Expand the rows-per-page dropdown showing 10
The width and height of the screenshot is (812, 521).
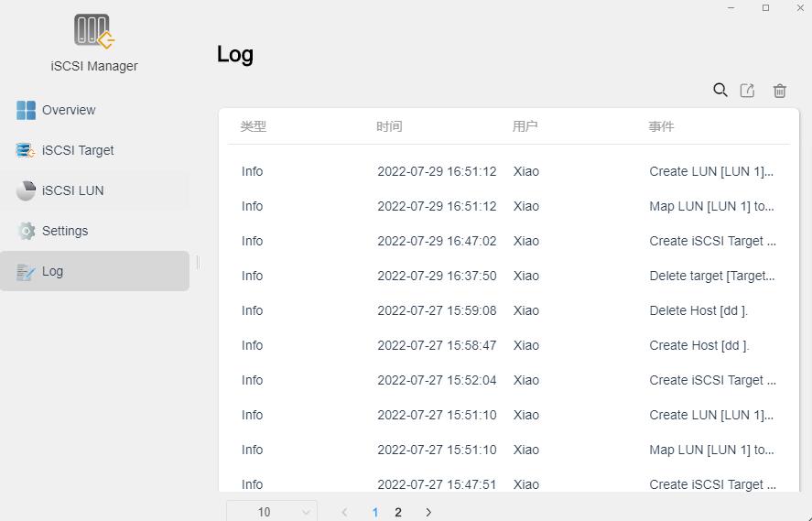[272, 512]
